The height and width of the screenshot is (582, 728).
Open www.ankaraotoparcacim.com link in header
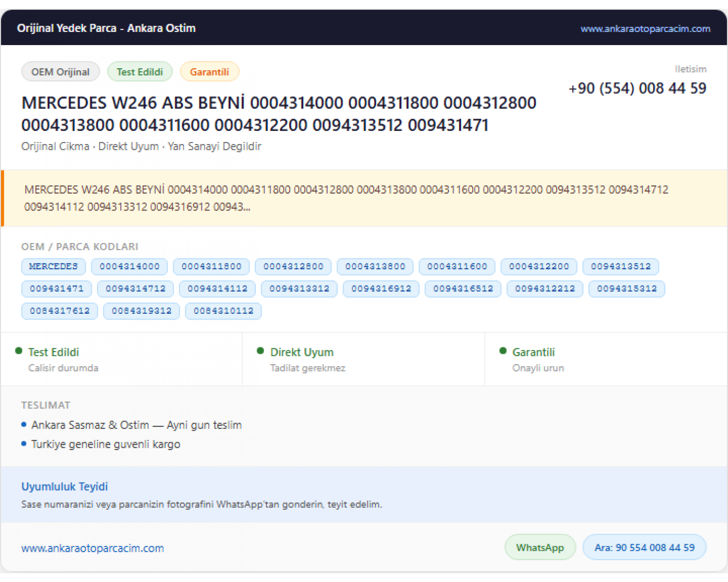[645, 29]
